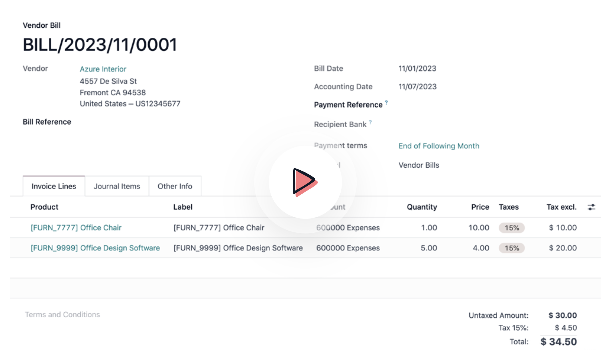Select Accounting Date value 11/07/2023

pyautogui.click(x=417, y=87)
